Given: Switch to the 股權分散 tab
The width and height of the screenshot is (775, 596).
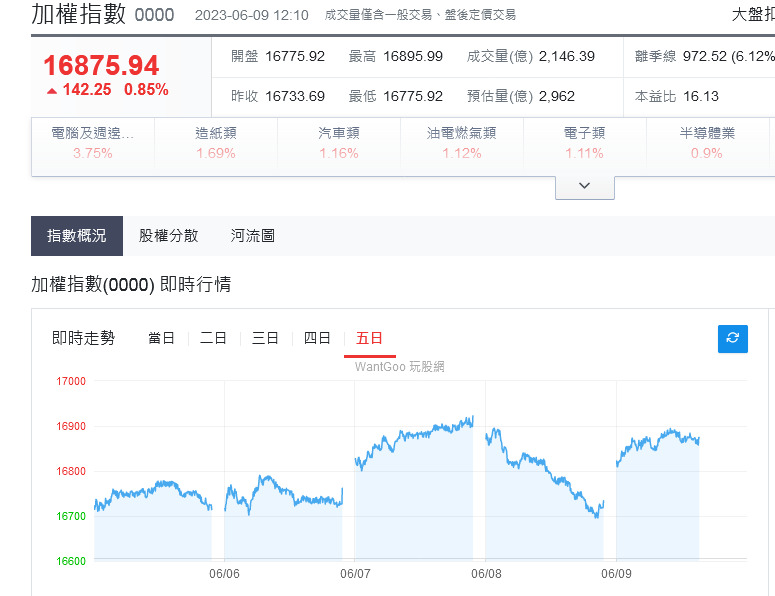Looking at the screenshot, I should tap(169, 236).
